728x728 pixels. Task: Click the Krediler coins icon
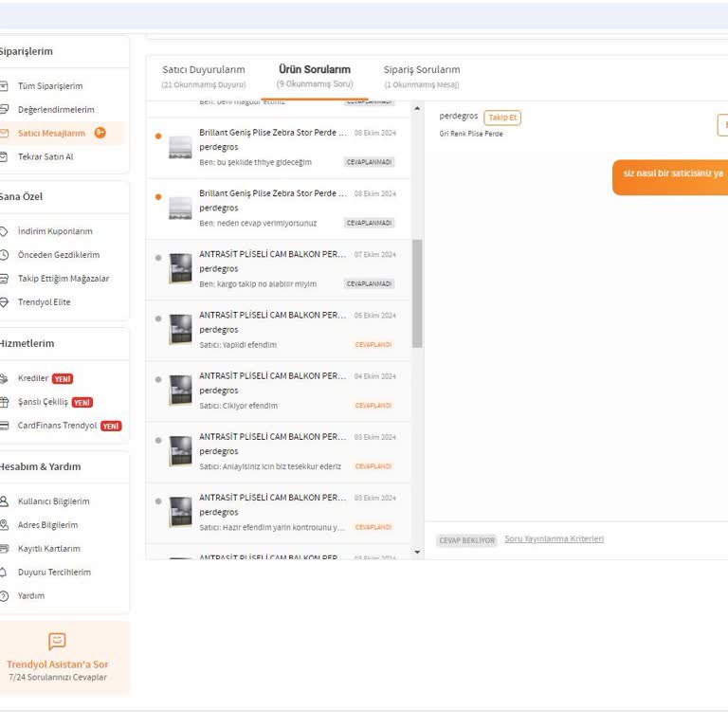point(4,378)
